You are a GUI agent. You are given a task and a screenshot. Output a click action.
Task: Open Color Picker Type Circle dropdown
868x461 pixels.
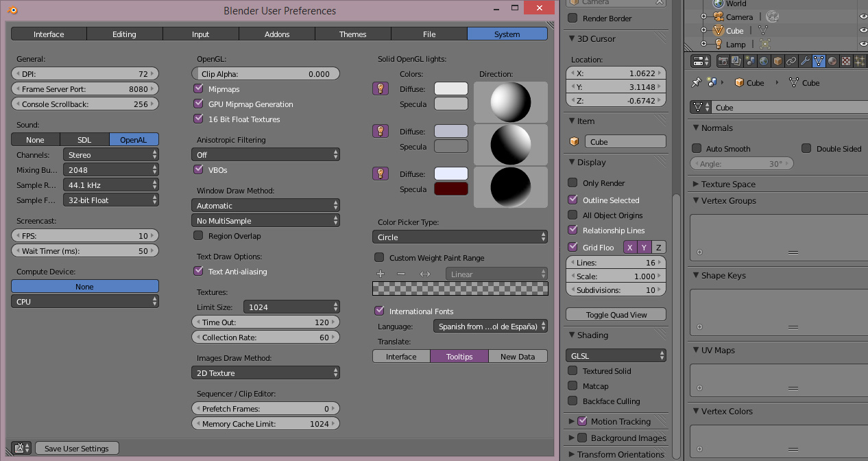[460, 237]
